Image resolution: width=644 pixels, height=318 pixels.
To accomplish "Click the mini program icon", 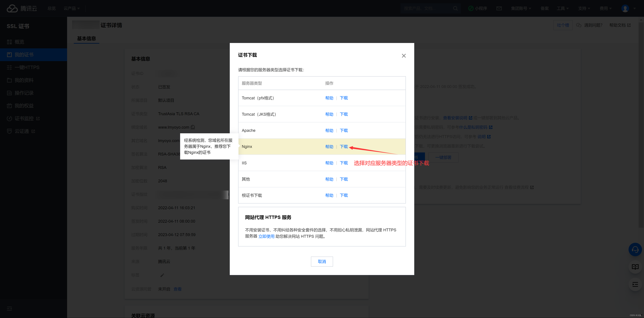I will tap(471, 8).
